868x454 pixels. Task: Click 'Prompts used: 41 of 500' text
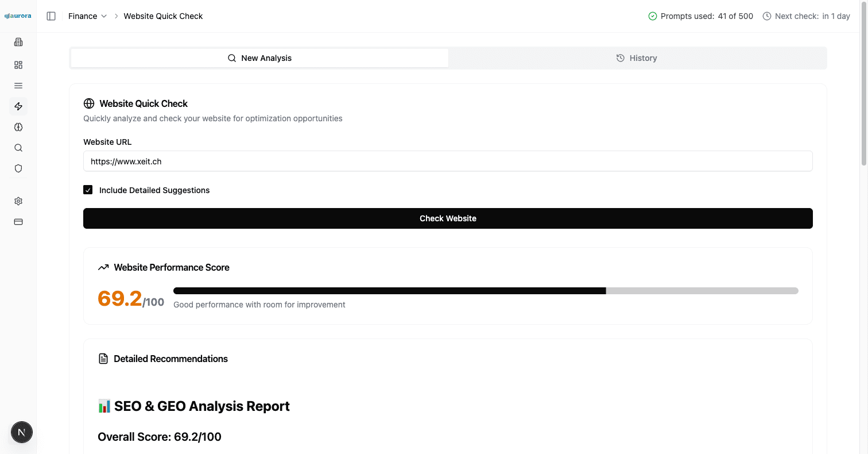click(707, 16)
